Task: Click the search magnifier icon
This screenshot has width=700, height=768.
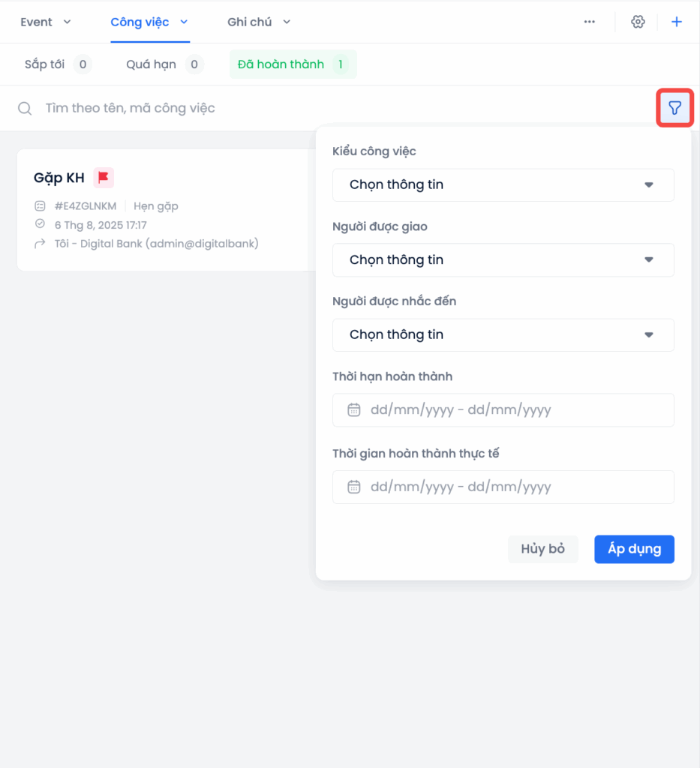Action: coord(25,108)
